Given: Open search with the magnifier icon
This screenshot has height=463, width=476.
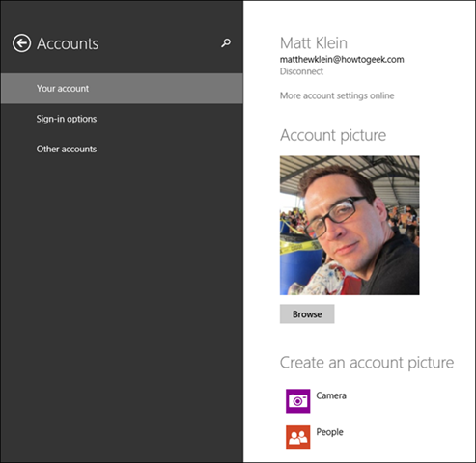Looking at the screenshot, I should click(x=226, y=43).
